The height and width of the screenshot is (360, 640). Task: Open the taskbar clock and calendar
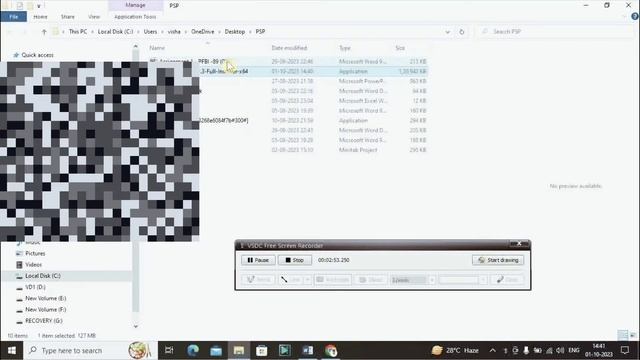[598, 350]
